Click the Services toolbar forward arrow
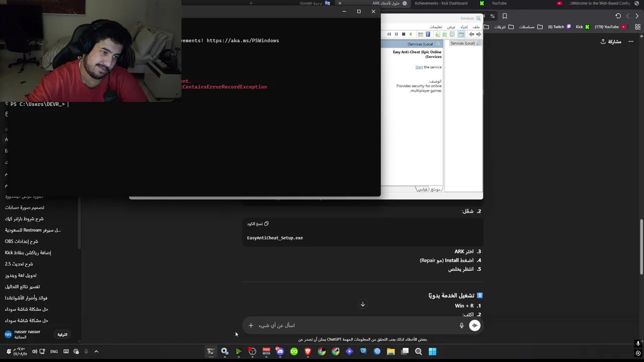This screenshot has height=362, width=644. tap(471, 34)
